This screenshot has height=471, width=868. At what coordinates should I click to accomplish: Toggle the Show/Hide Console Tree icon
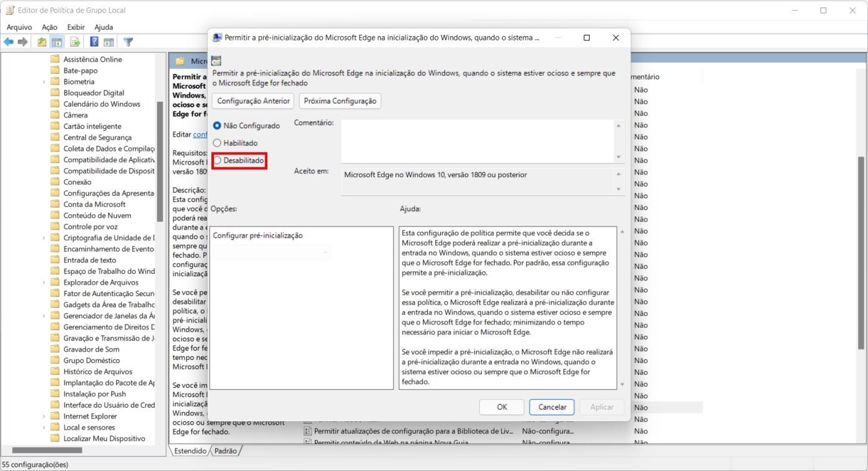click(57, 42)
